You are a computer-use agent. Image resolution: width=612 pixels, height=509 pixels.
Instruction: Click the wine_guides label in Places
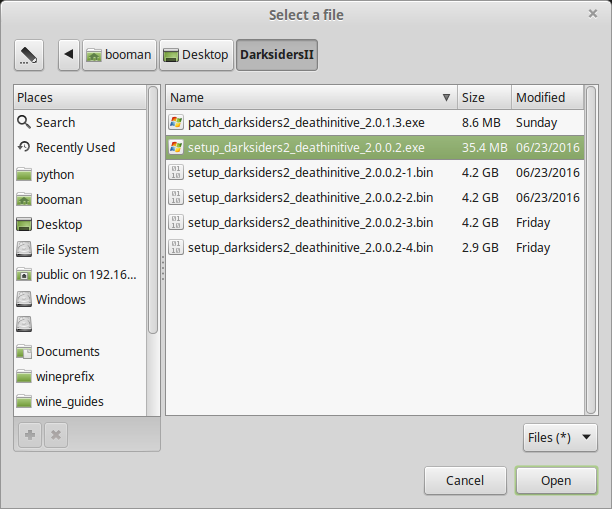pyautogui.click(x=69, y=402)
